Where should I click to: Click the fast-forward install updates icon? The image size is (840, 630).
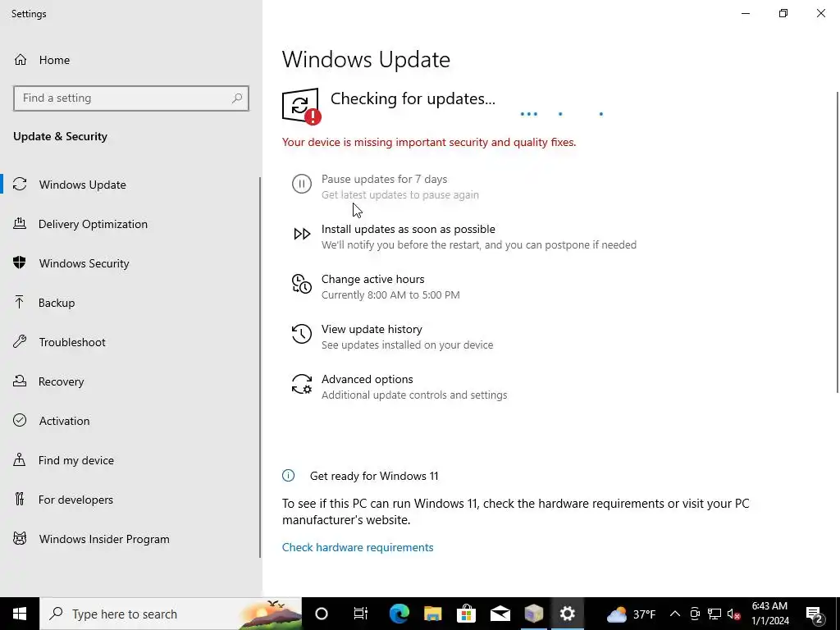coord(302,234)
